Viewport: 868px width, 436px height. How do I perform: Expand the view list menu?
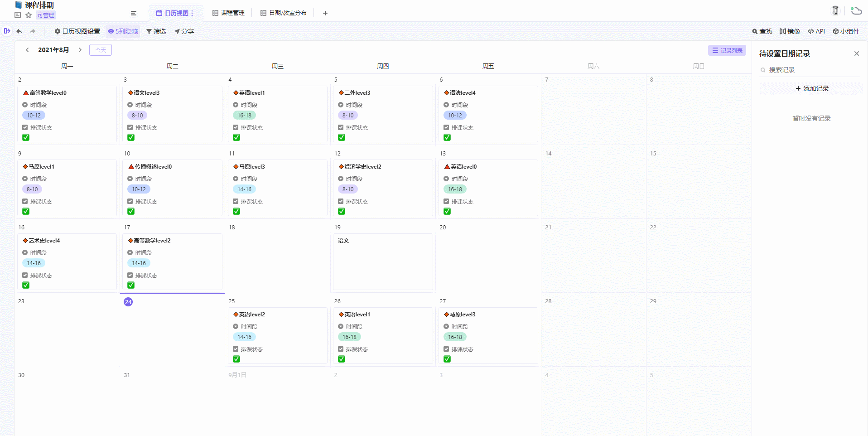pyautogui.click(x=133, y=13)
